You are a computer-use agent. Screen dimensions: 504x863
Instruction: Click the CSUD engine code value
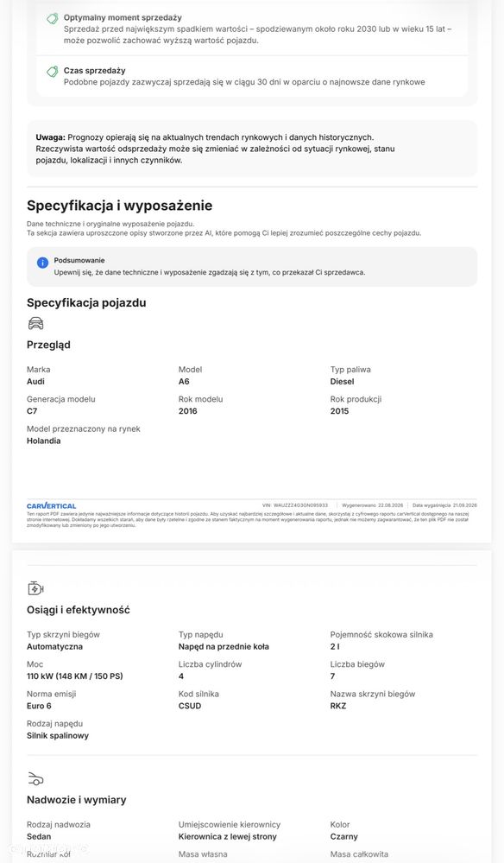[x=190, y=706]
